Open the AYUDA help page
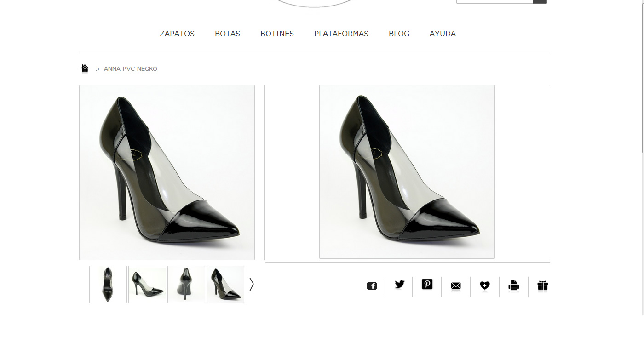Viewport: 644px width, 348px height. (443, 34)
